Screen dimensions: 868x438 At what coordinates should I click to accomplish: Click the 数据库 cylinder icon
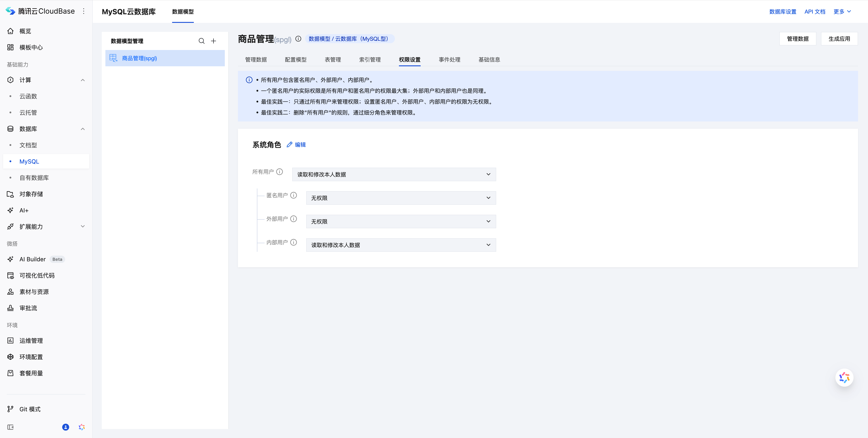[x=10, y=129]
